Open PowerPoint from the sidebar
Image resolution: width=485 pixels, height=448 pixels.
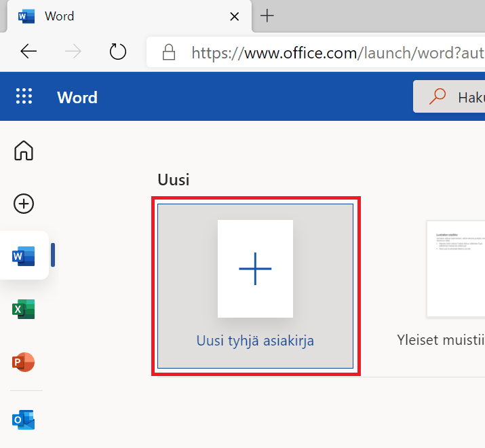point(24,362)
